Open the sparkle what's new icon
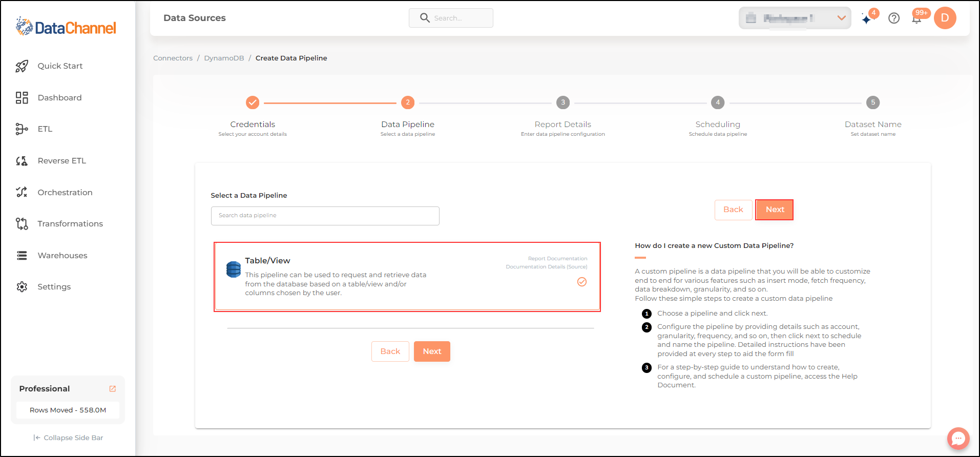 pos(866,19)
